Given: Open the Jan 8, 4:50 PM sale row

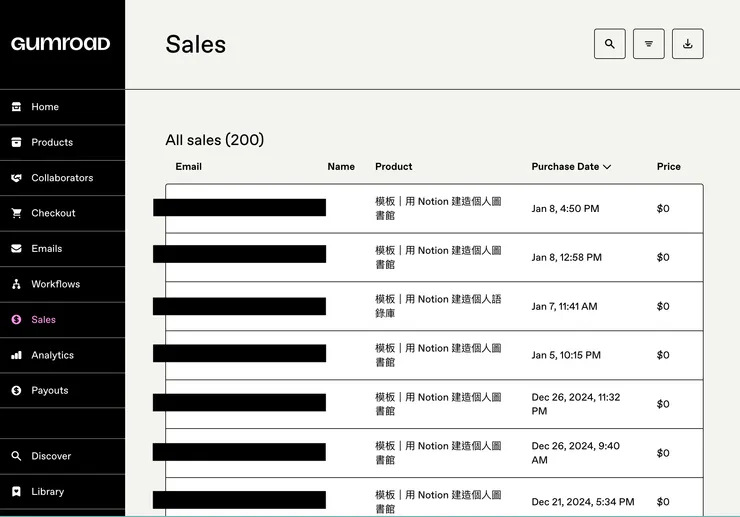Looking at the screenshot, I should 565,209.
